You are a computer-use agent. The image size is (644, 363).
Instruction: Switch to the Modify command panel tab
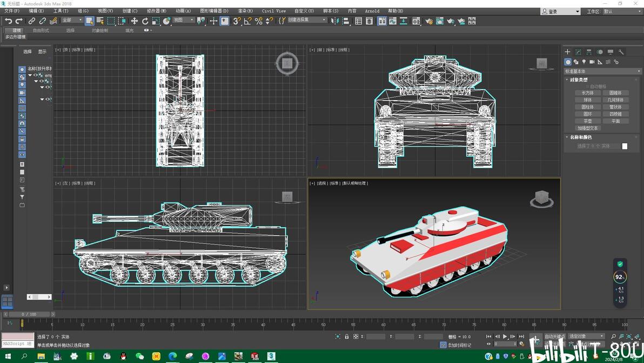(x=578, y=52)
